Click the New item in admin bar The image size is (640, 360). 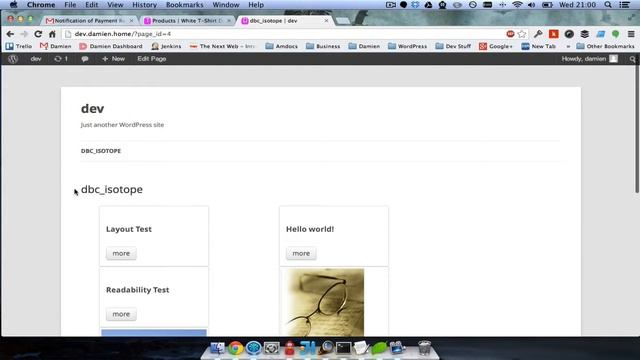click(x=113, y=59)
